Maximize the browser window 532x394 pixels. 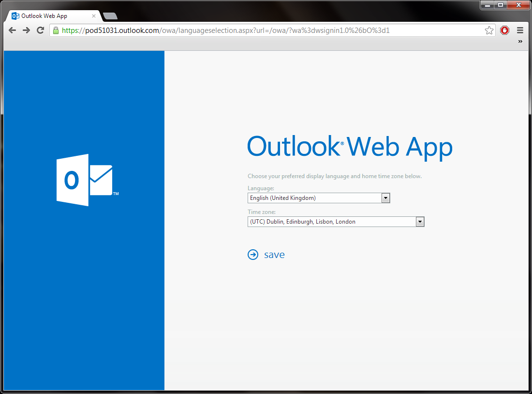pos(501,5)
